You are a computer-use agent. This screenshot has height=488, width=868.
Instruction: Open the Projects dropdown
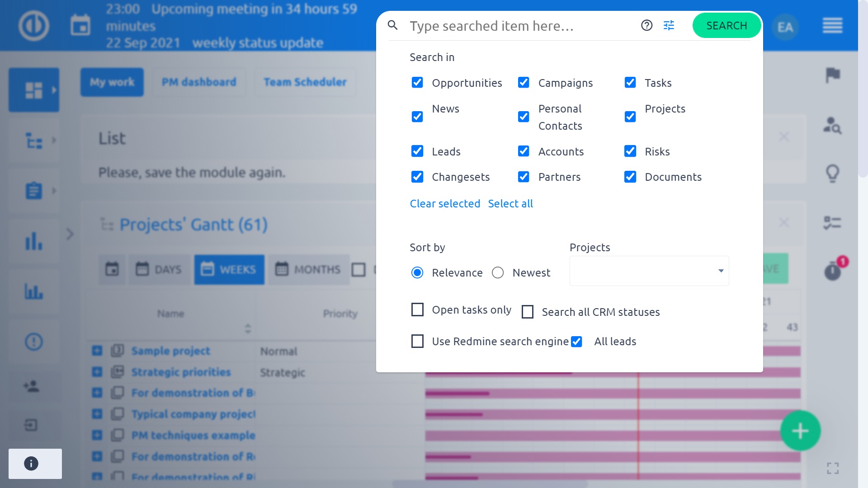point(649,271)
